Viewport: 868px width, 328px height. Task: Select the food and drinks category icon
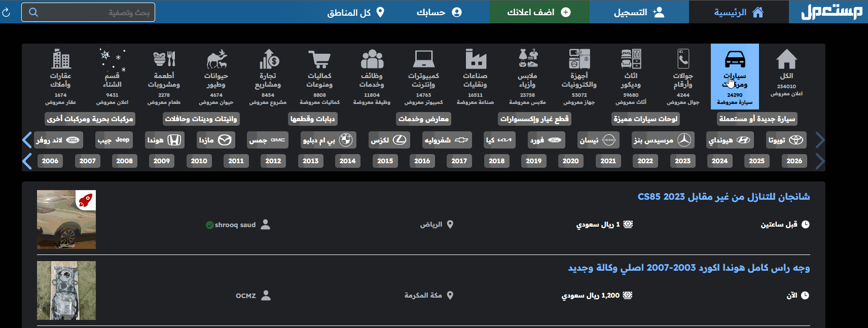(164, 60)
